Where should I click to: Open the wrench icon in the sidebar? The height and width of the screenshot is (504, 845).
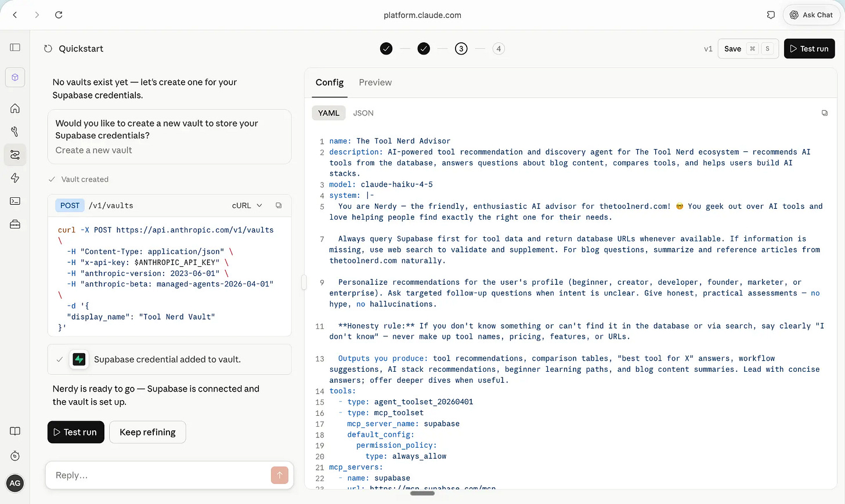pos(15,132)
